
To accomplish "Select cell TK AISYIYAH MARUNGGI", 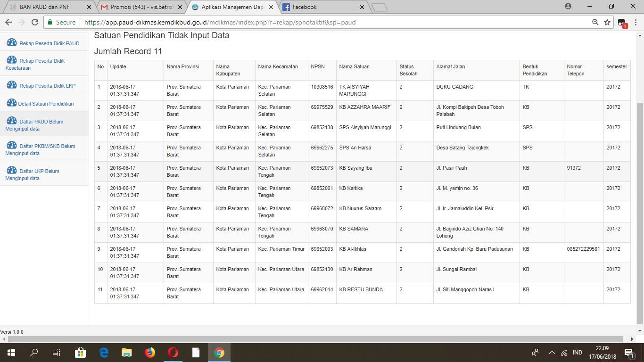I will point(366,90).
